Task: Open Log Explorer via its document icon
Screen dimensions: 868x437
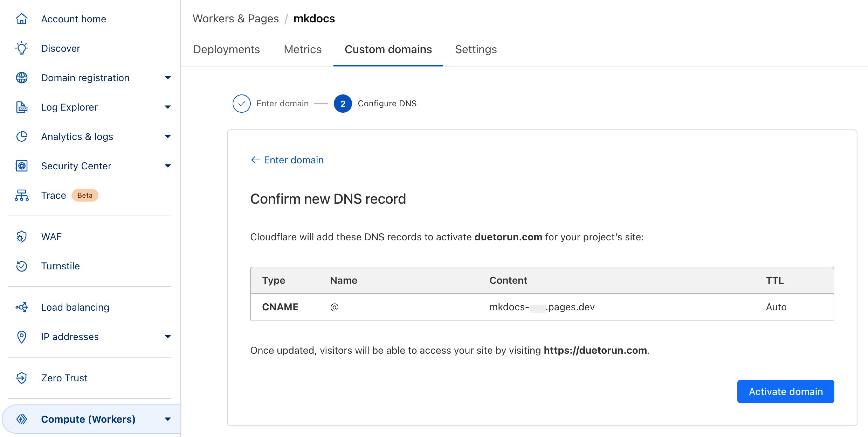Action: (22, 107)
